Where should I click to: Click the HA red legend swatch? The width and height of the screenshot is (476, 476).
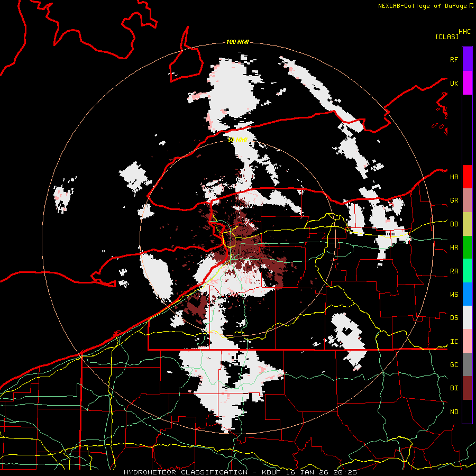(x=467, y=177)
